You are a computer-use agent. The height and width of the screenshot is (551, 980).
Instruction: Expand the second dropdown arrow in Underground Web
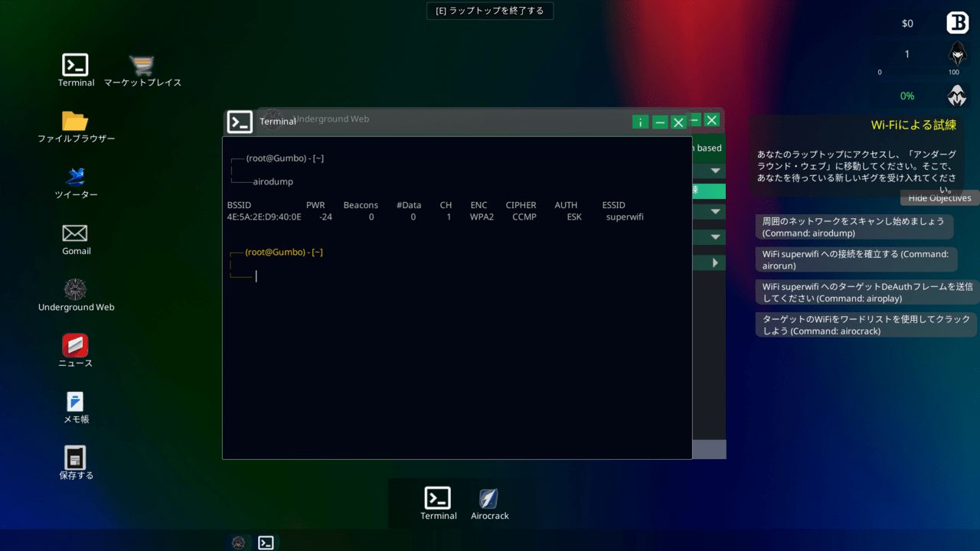click(x=716, y=211)
